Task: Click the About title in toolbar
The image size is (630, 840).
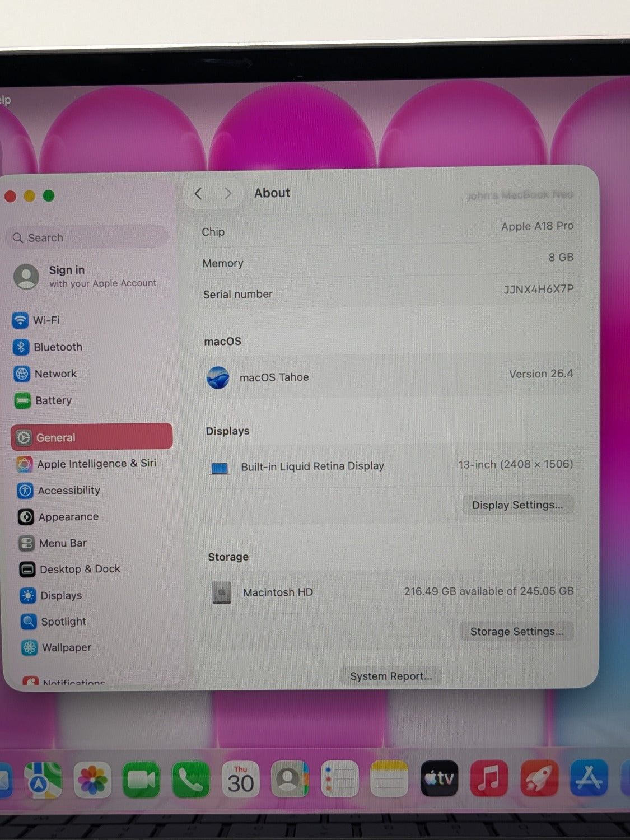Action: pyautogui.click(x=272, y=193)
